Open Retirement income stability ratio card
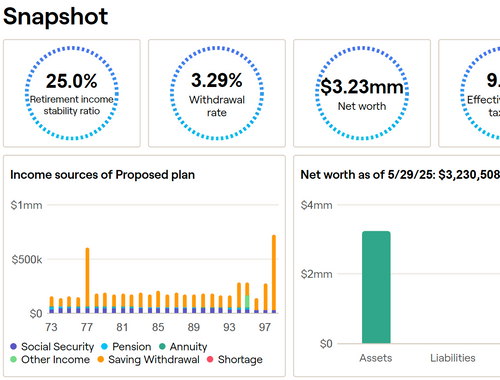This screenshot has height=380, width=500. pos(72,93)
